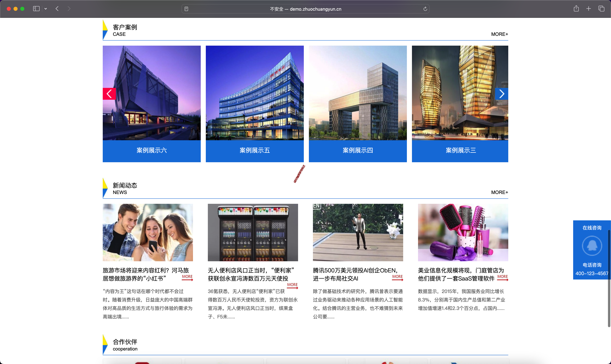Open the travel news photo of three people
Screen dimensions: 611x364
coord(148,232)
